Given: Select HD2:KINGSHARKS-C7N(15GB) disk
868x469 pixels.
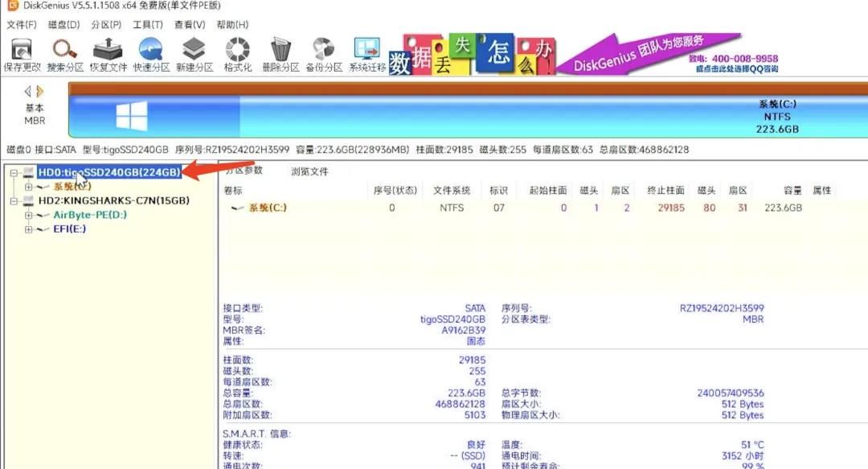Looking at the screenshot, I should 113,200.
